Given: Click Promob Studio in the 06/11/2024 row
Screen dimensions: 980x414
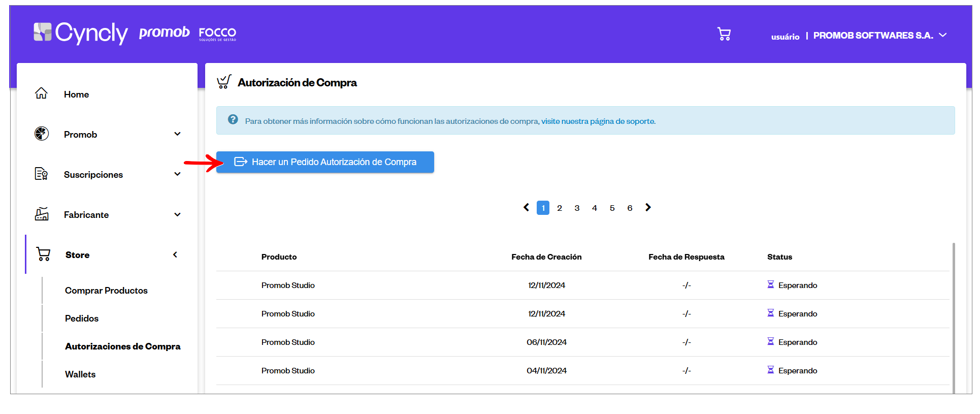Looking at the screenshot, I should (x=288, y=342).
